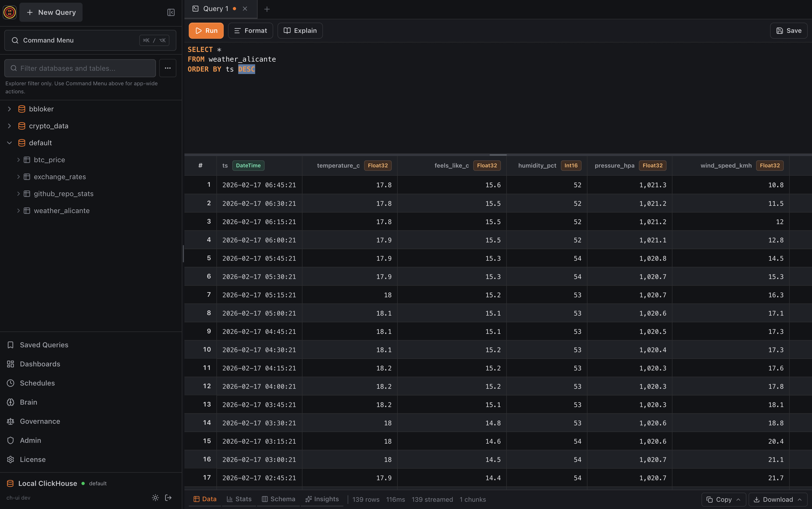Screen dimensions: 812x509
Task: Open the Governance section
Action: (40, 421)
